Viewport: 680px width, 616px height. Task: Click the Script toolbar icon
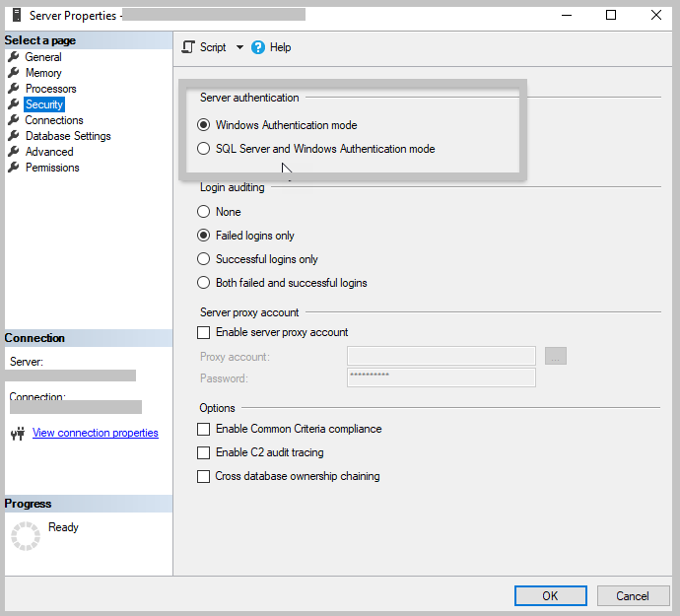(x=188, y=47)
